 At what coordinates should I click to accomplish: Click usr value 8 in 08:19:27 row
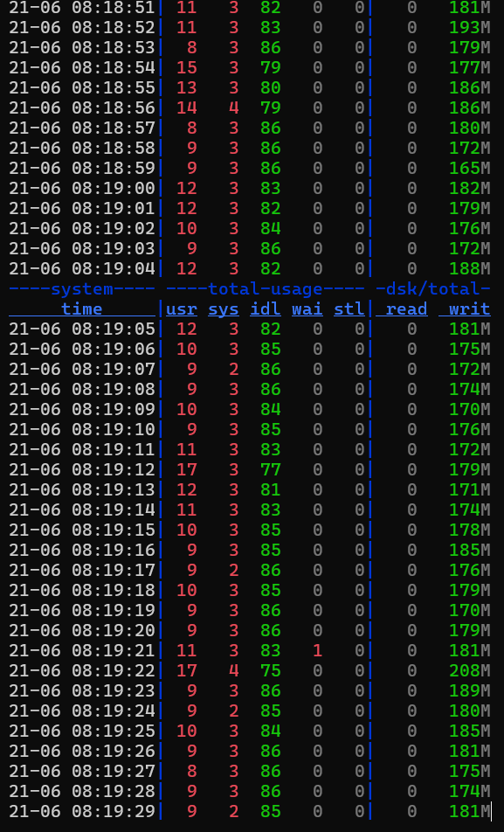(192, 772)
